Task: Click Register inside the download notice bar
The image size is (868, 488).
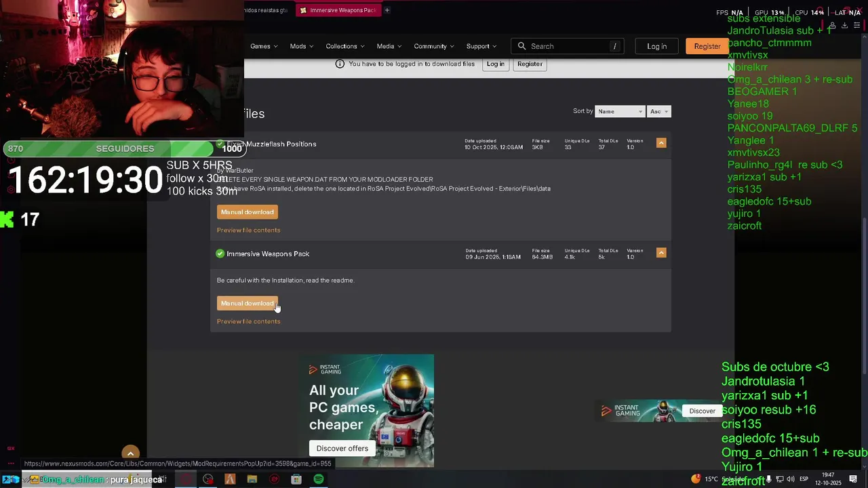Action: (x=530, y=64)
